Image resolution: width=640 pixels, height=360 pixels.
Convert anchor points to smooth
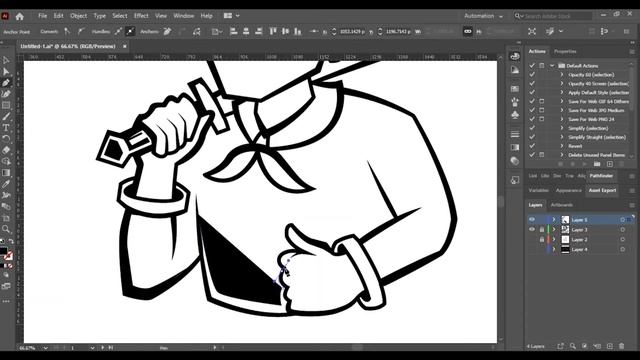[x=81, y=31]
